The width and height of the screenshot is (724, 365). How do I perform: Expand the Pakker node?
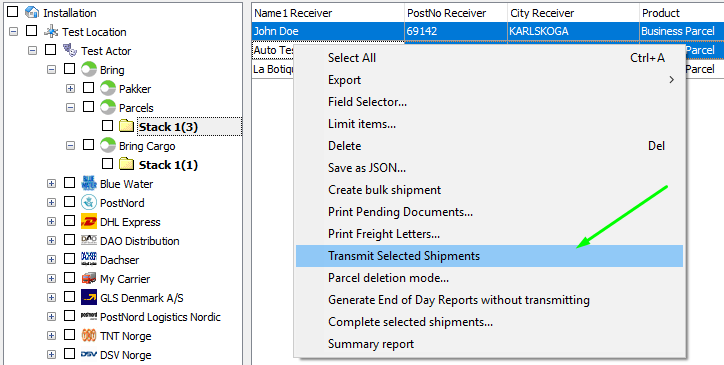click(70, 89)
